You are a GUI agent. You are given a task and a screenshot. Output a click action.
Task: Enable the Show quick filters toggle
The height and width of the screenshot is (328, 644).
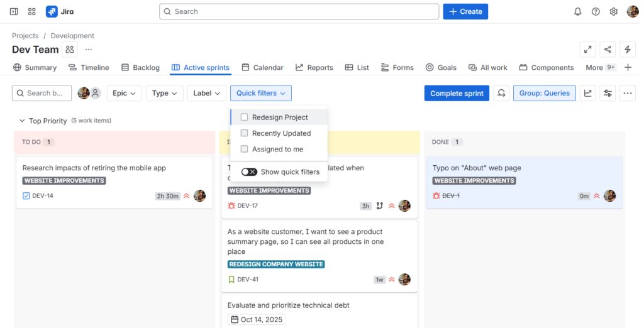pyautogui.click(x=249, y=172)
